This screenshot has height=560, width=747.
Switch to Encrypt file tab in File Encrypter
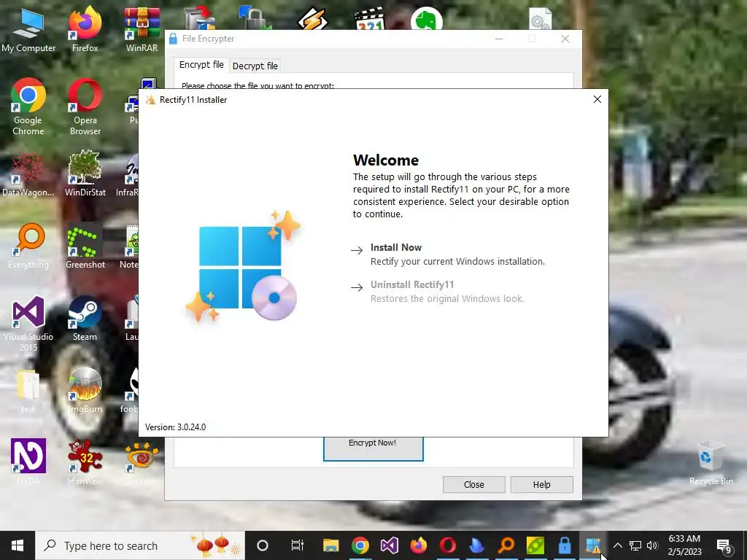click(201, 65)
